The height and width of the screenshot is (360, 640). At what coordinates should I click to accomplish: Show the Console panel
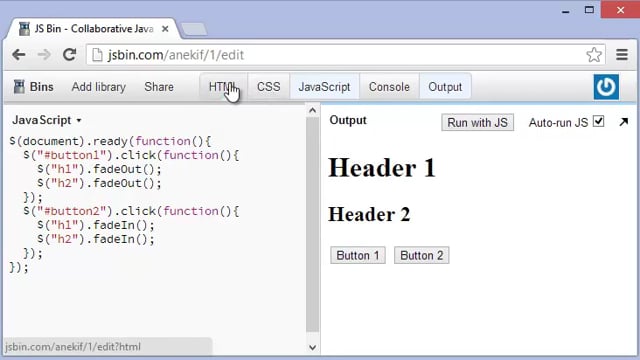point(389,87)
